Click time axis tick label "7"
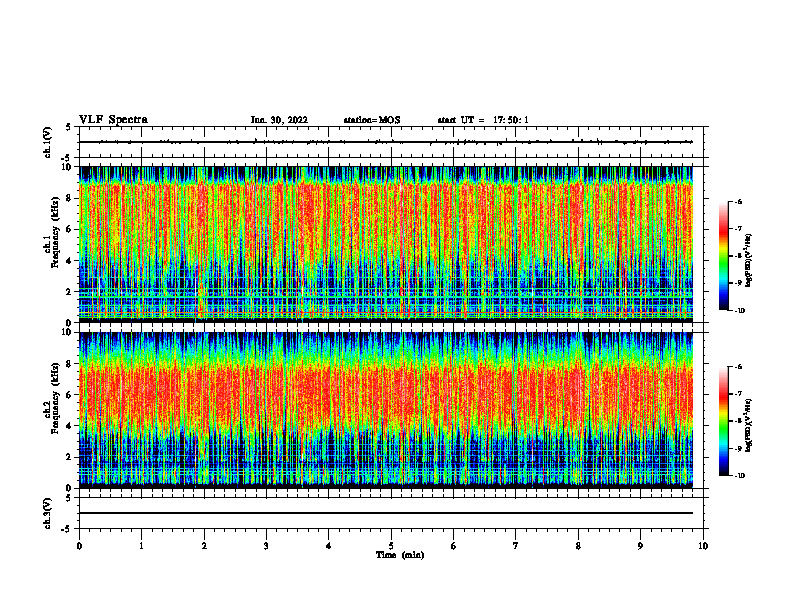 [516, 546]
